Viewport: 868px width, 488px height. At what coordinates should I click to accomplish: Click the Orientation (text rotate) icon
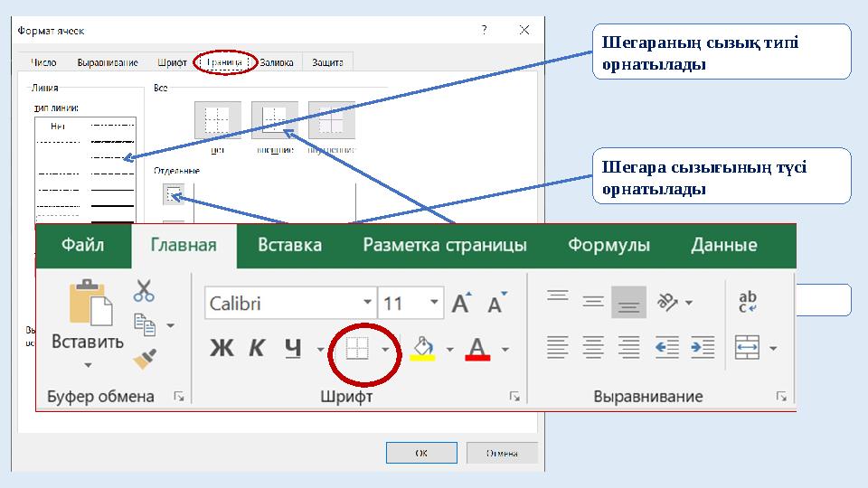click(x=667, y=302)
